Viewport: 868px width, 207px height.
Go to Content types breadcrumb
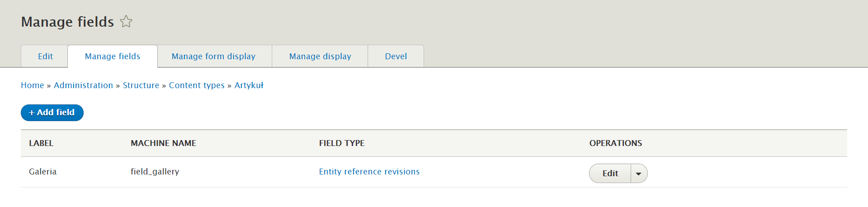click(197, 85)
